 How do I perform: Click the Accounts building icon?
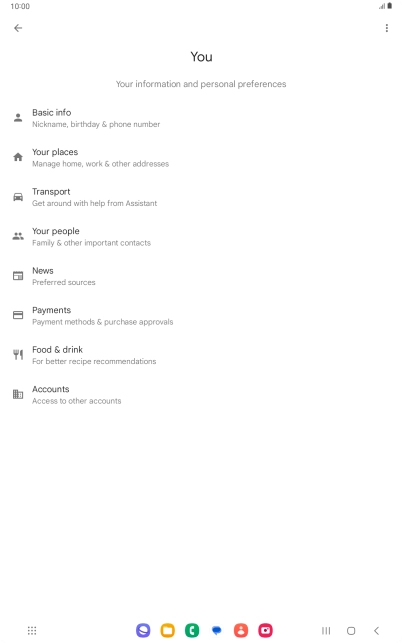point(18,394)
